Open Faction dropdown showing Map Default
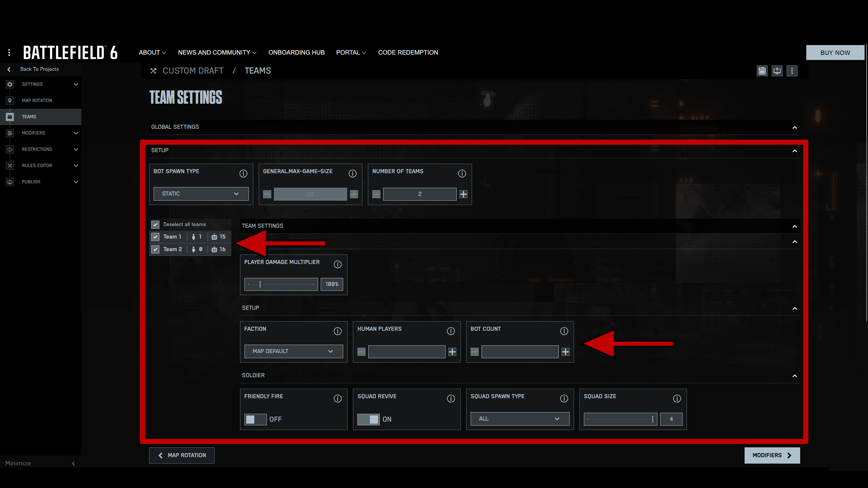 pyautogui.click(x=293, y=351)
